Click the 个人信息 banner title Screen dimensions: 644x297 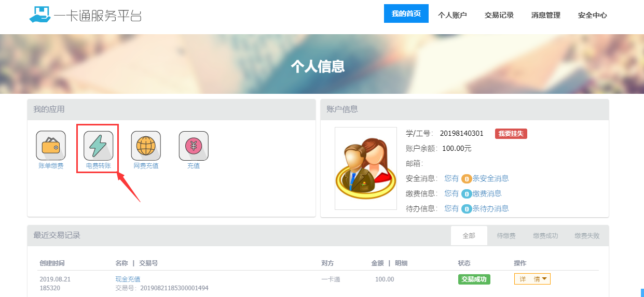(318, 66)
